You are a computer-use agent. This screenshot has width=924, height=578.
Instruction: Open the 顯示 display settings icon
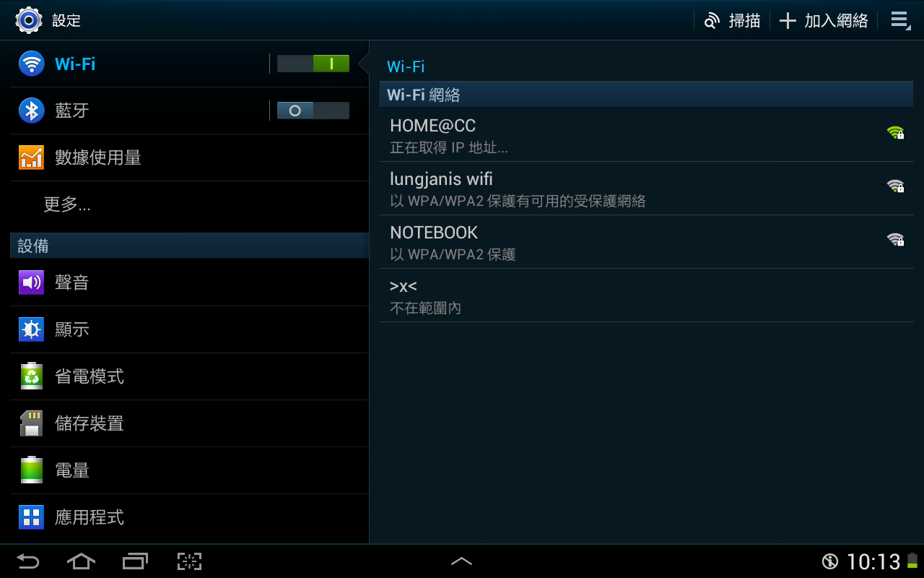[x=32, y=329]
